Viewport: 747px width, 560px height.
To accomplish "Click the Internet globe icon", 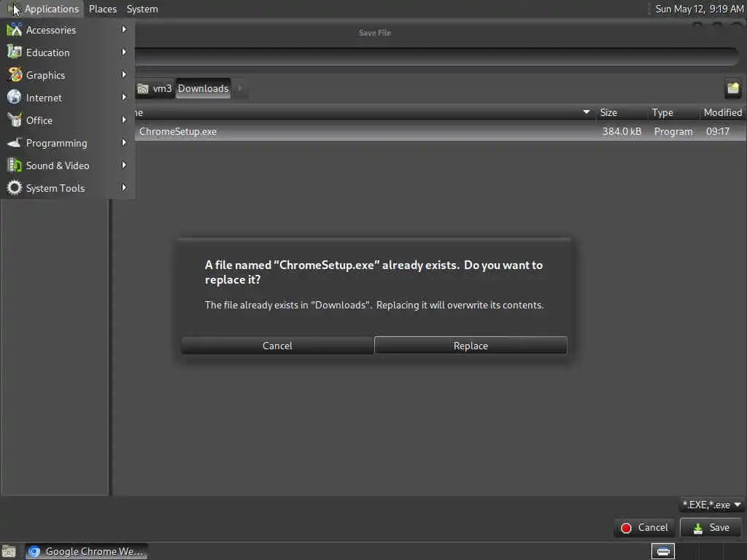I will pos(15,97).
